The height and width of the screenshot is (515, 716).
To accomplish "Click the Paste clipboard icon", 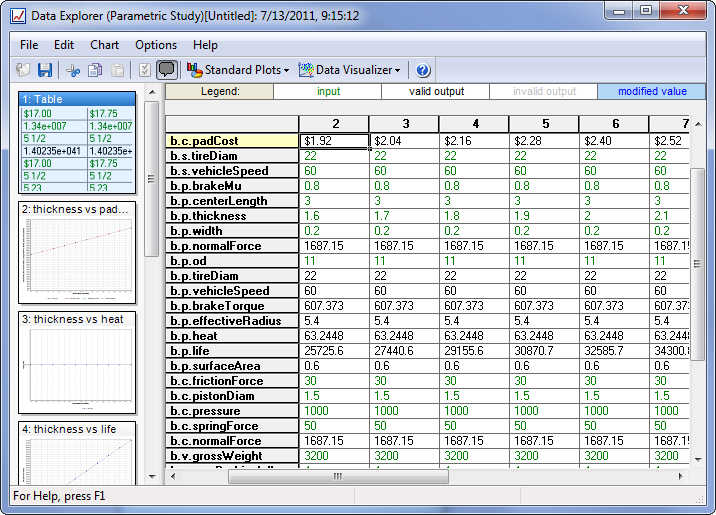I will [118, 70].
